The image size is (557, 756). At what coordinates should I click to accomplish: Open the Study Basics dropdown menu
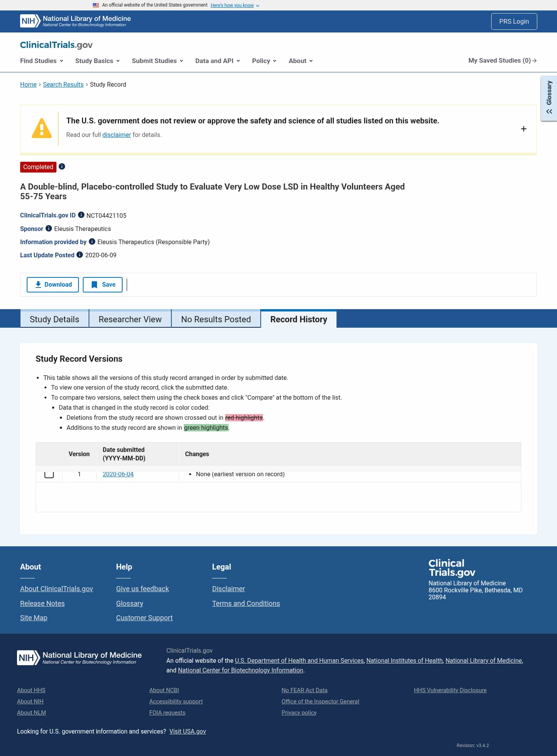click(x=97, y=61)
